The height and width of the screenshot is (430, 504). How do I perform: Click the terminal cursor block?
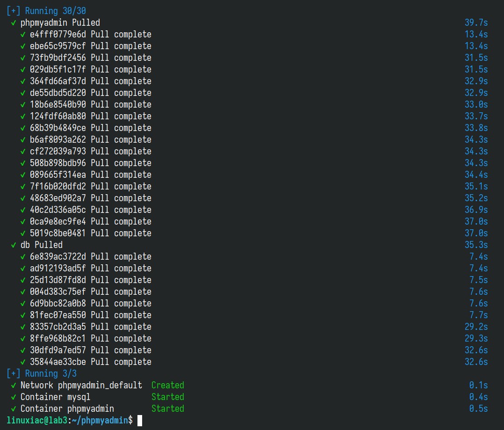click(x=140, y=420)
